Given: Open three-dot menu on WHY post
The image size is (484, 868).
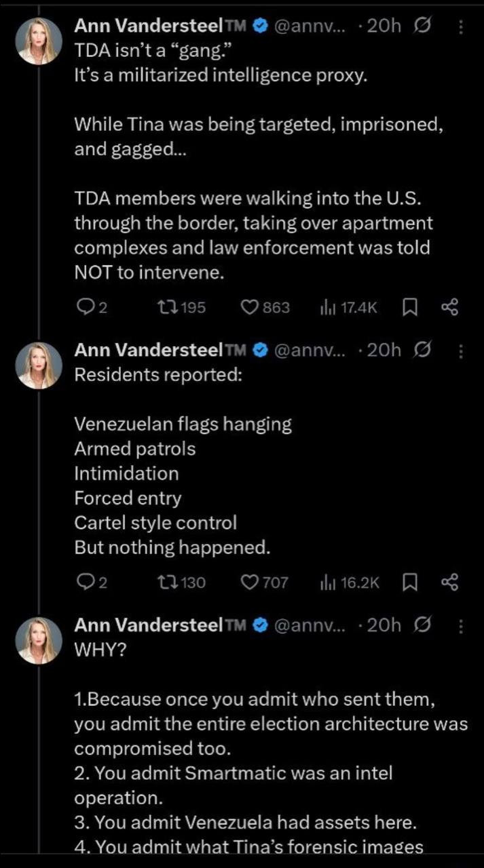Looking at the screenshot, I should pos(461,625).
